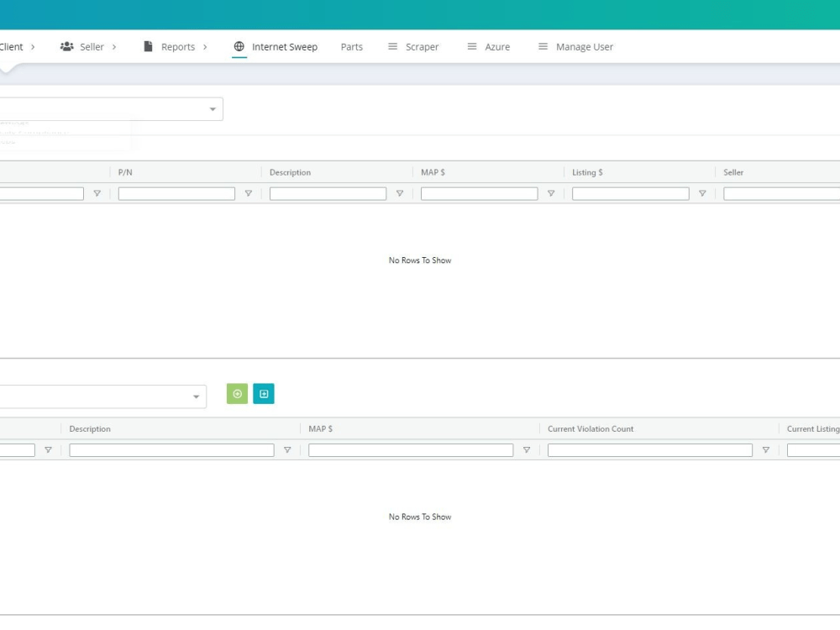Click the Reports document icon

click(x=147, y=46)
